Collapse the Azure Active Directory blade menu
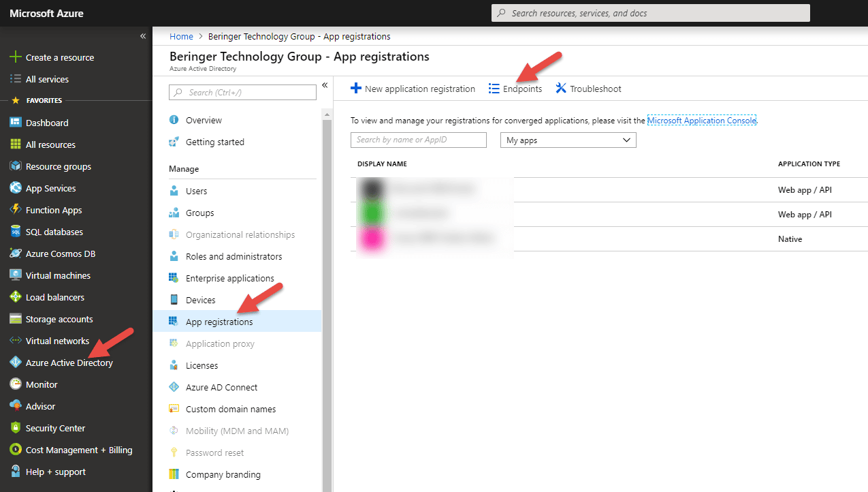This screenshot has height=492, width=868. tap(325, 85)
